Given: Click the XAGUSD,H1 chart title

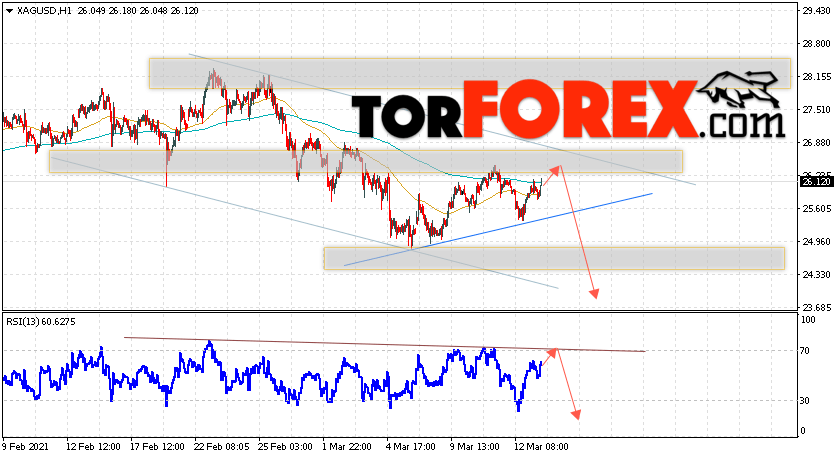Looking at the screenshot, I should point(44,11).
